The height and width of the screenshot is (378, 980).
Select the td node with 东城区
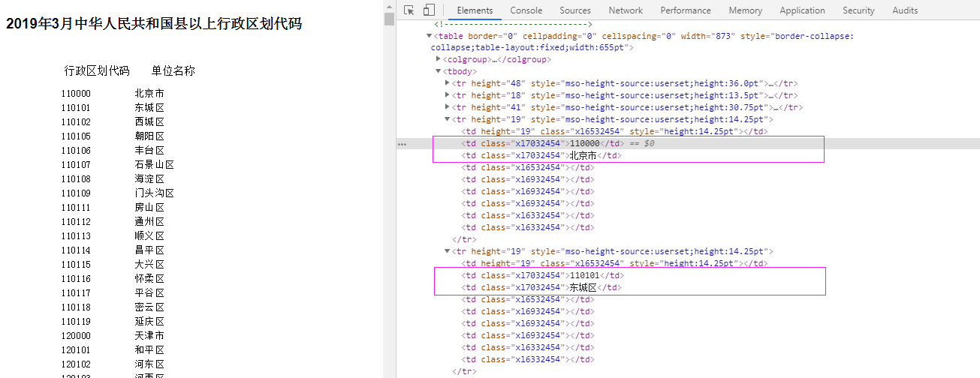[x=541, y=287]
